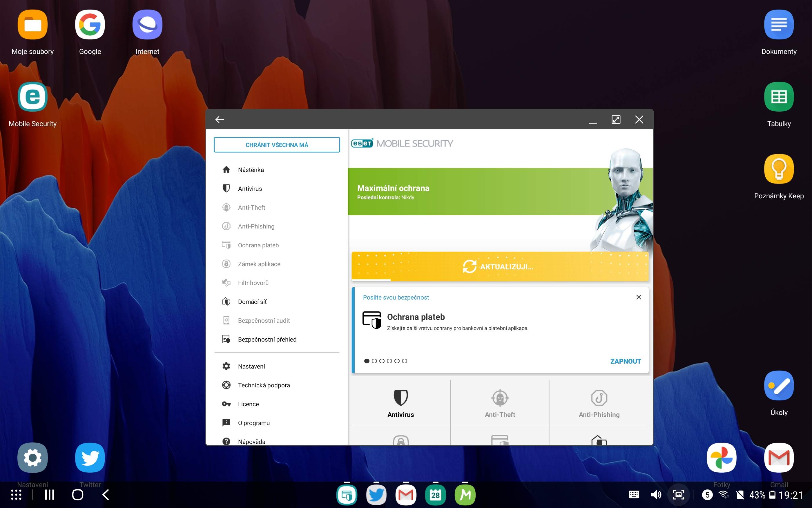The width and height of the screenshot is (812, 508).
Task: Click screenshot capture tray icon
Action: [678, 495]
